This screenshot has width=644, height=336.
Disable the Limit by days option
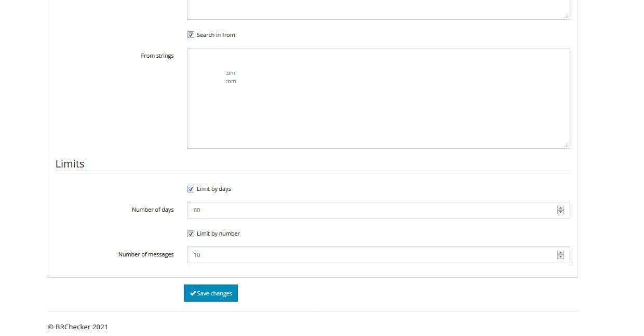(191, 189)
